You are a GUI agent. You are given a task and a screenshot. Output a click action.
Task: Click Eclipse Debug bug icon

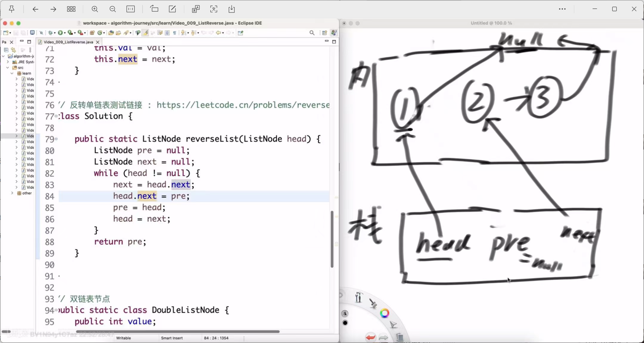[50, 33]
